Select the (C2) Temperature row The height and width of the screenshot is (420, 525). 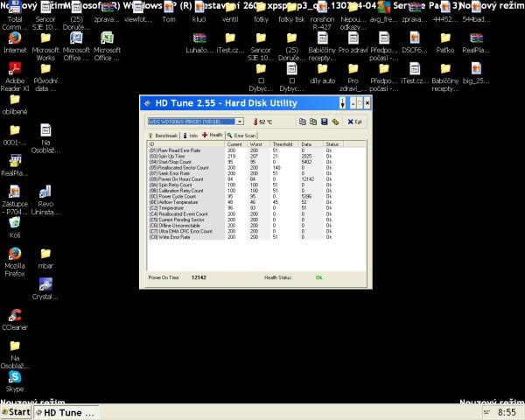(x=246, y=208)
